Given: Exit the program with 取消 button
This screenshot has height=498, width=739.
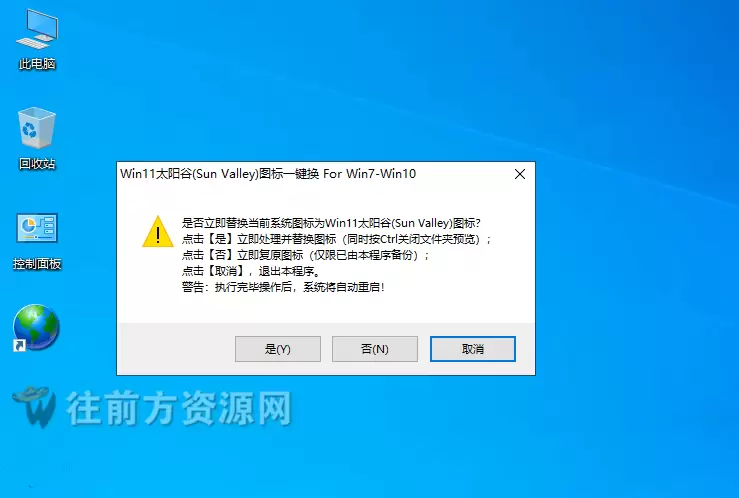Looking at the screenshot, I should point(473,349).
